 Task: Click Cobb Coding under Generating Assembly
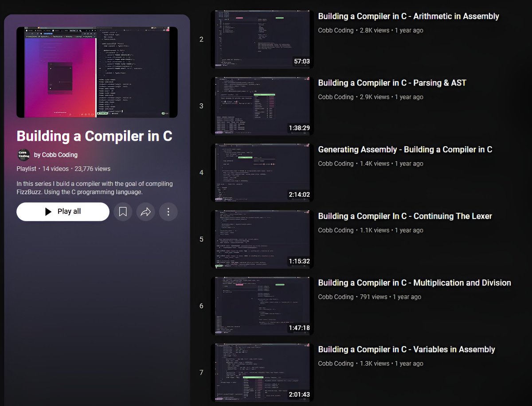[x=336, y=164]
